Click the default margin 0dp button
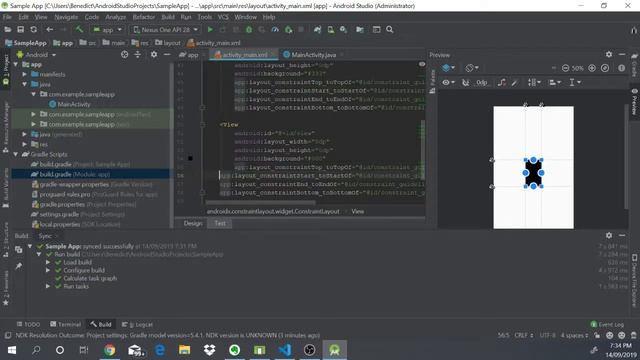Image resolution: width=640 pixels, height=360 pixels. click(x=482, y=82)
